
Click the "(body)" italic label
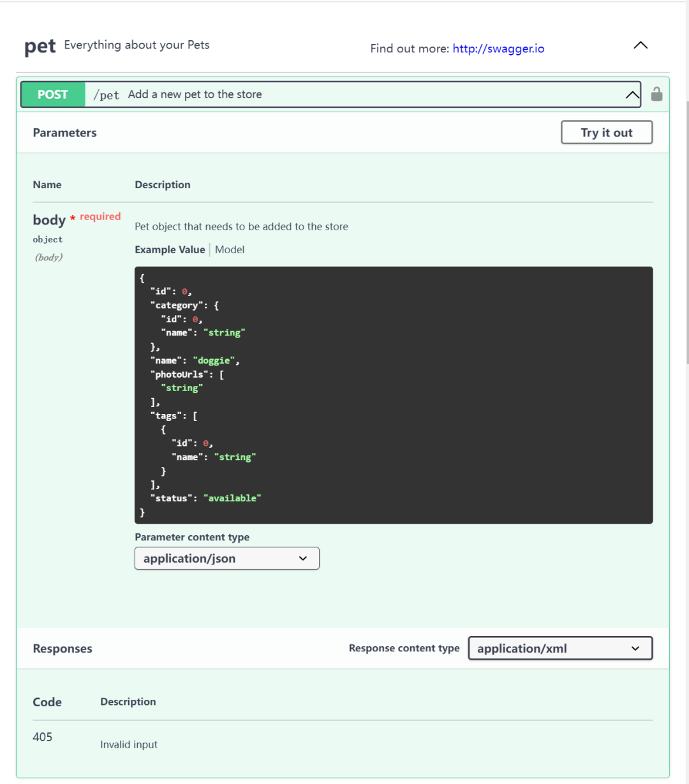tap(48, 257)
